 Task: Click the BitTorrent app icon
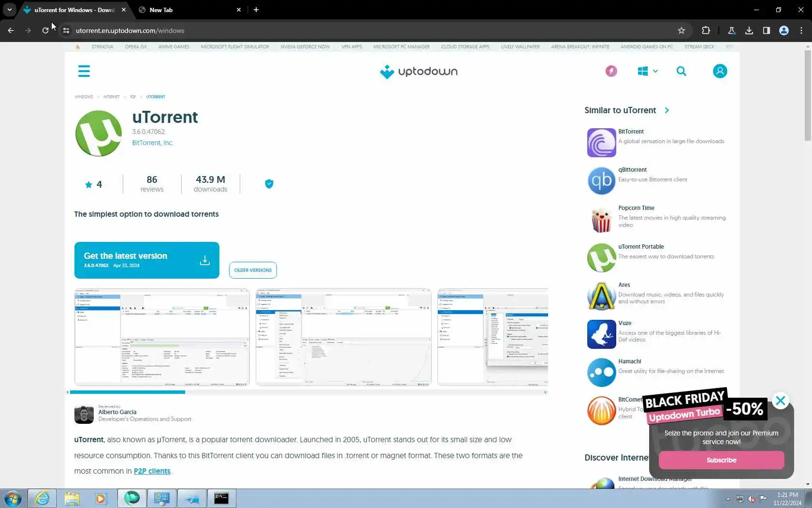coord(601,143)
